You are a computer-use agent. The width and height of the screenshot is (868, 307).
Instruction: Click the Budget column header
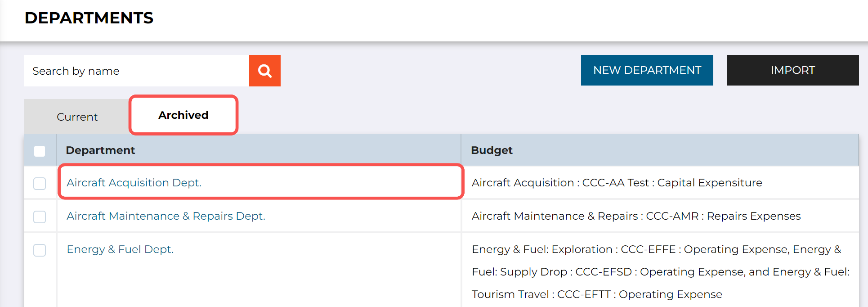(x=492, y=150)
